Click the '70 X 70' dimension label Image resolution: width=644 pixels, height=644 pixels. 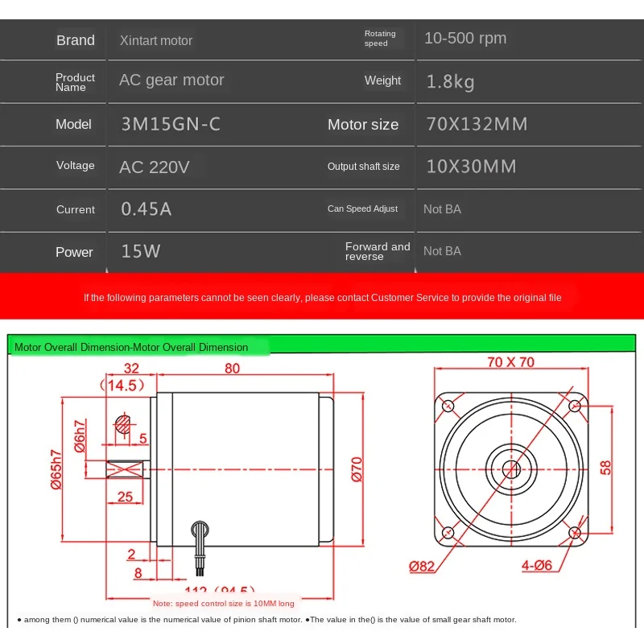pos(511,361)
